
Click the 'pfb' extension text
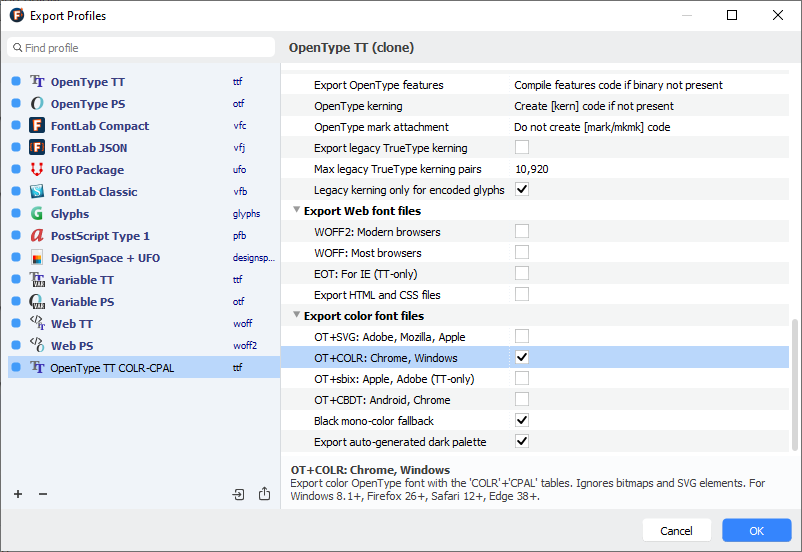(x=239, y=236)
